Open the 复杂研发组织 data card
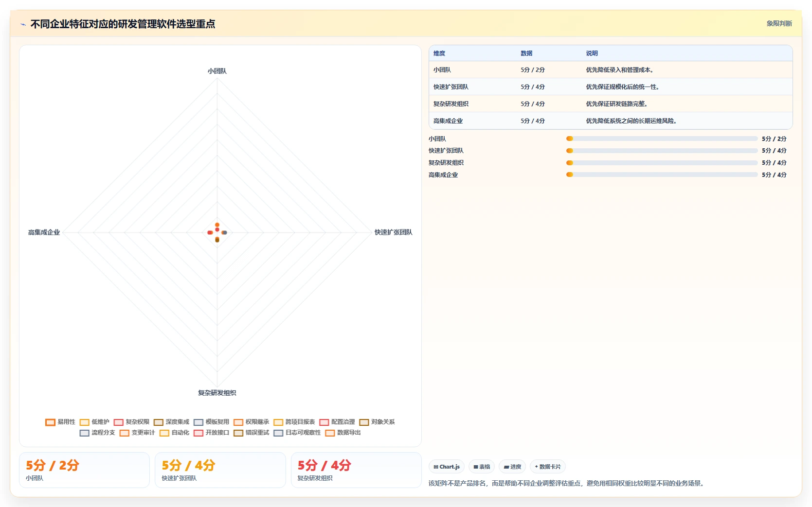This screenshot has height=507, width=812. click(x=356, y=470)
